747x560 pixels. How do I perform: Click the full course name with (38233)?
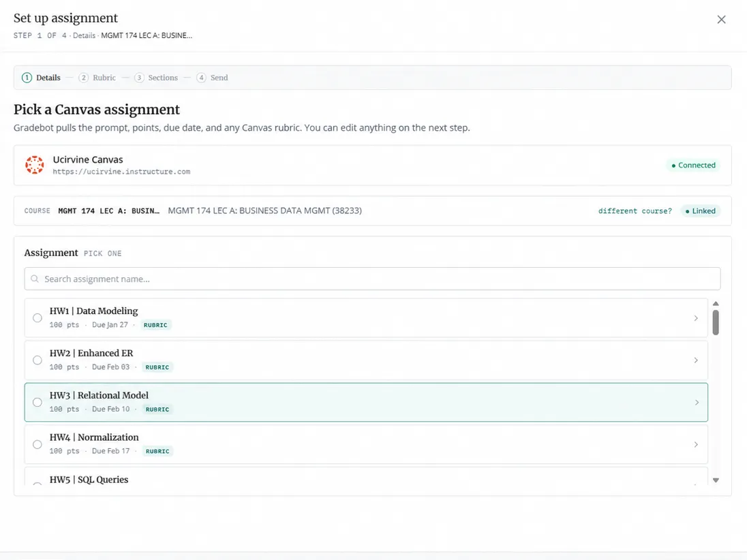pyautogui.click(x=265, y=211)
